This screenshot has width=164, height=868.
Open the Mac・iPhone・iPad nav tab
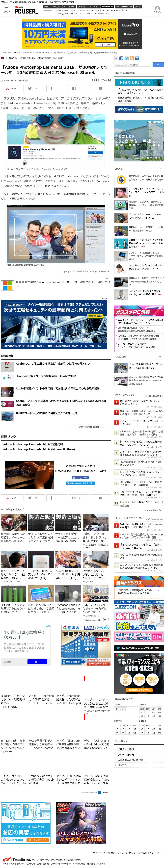pyautogui.click(x=124, y=6)
